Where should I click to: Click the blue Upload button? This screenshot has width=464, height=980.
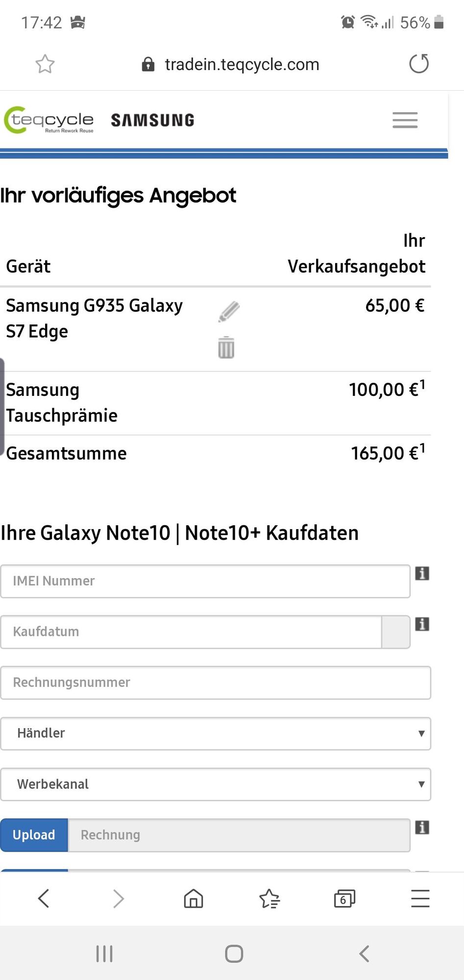point(34,835)
